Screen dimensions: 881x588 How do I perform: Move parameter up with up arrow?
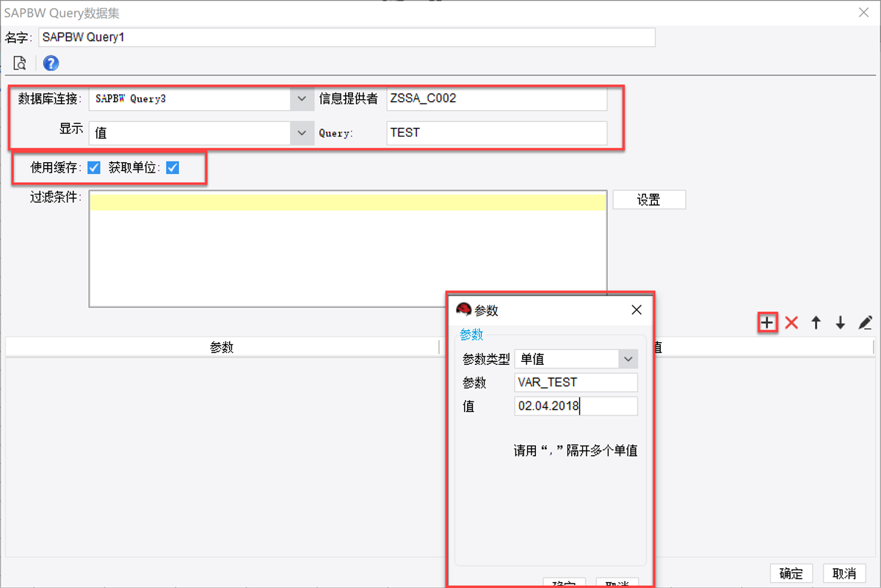[816, 322]
